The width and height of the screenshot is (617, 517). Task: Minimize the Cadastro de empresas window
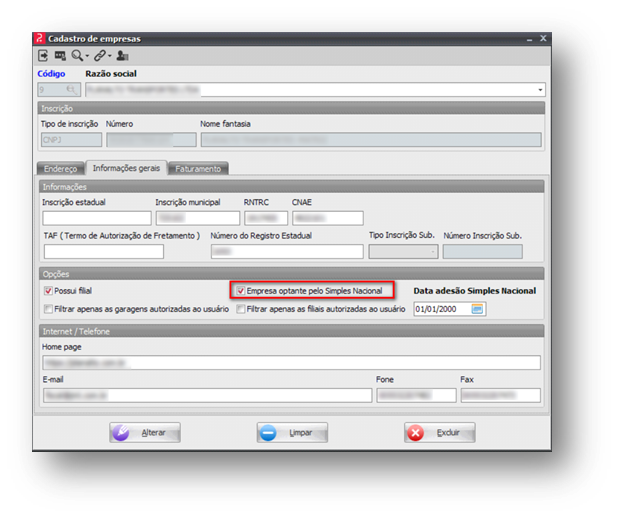coord(529,39)
